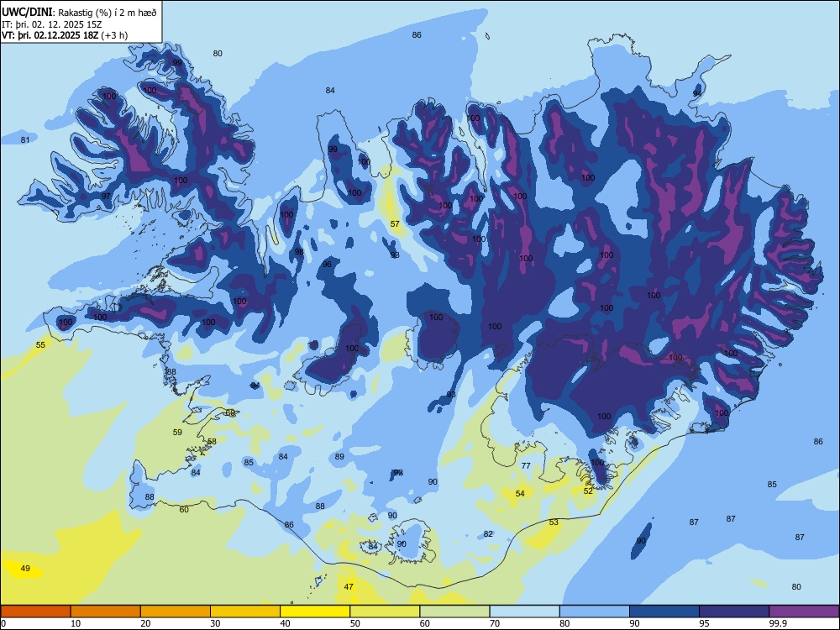Image resolution: width=840 pixels, height=630 pixels.
Task: Click the 'VT: þri. 02.12.2025 18Z (+3 h)' line
Action: pos(65,35)
